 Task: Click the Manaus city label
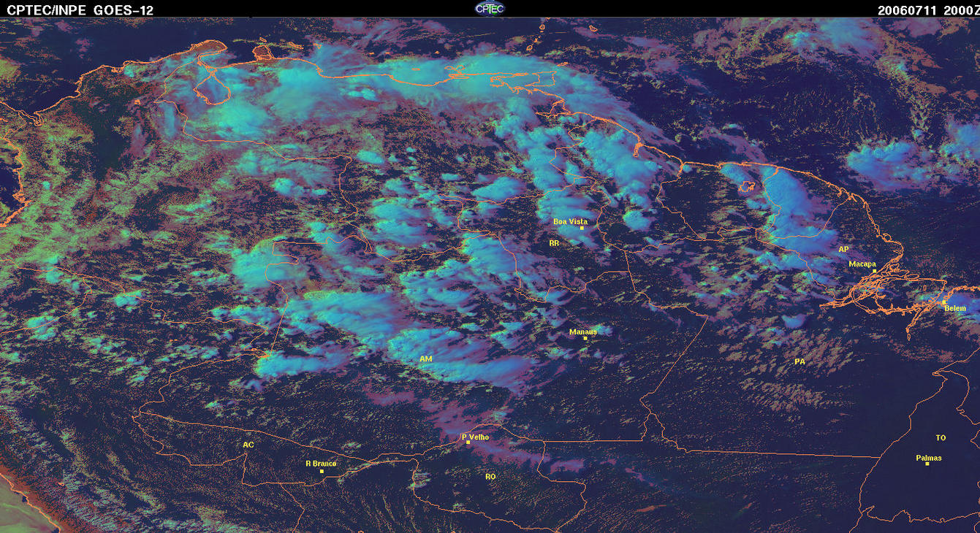click(x=583, y=331)
